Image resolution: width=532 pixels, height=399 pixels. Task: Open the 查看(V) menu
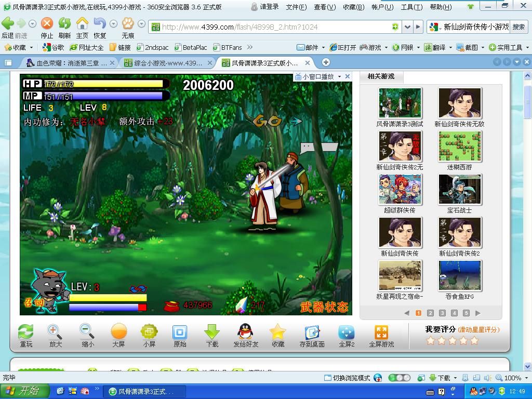[325, 7]
